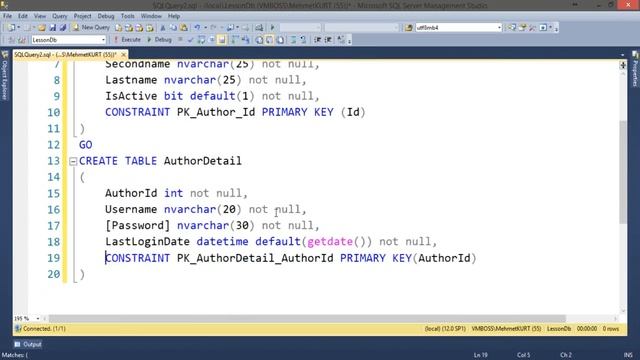The height and width of the screenshot is (360, 640).
Task: Open the active documents list arrow
Action: [622, 54]
